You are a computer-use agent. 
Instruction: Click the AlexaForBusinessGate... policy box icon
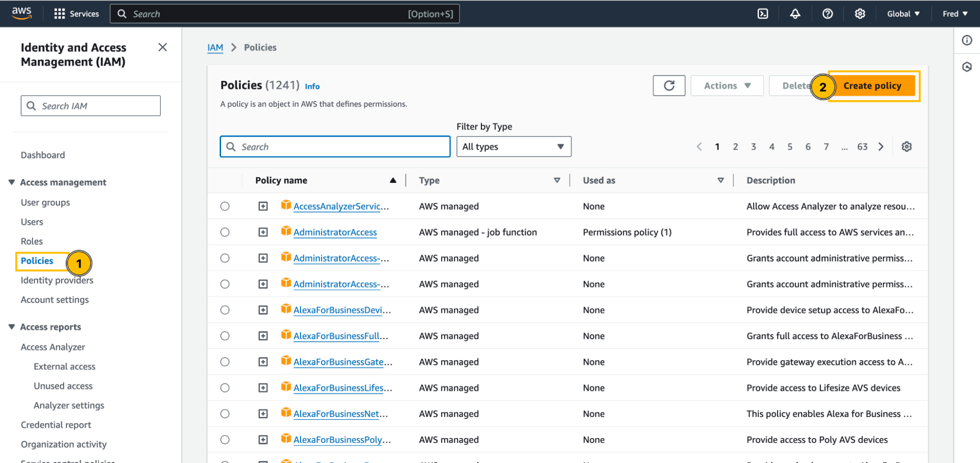point(286,360)
